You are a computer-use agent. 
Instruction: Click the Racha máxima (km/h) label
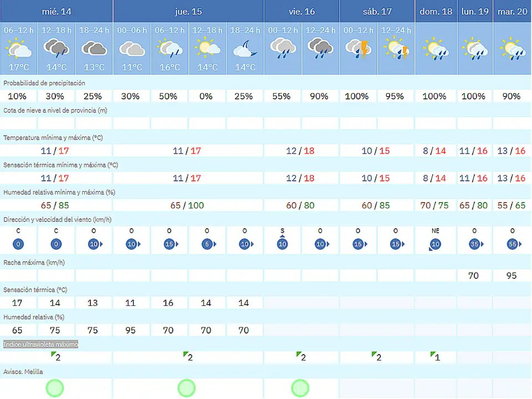point(34,263)
